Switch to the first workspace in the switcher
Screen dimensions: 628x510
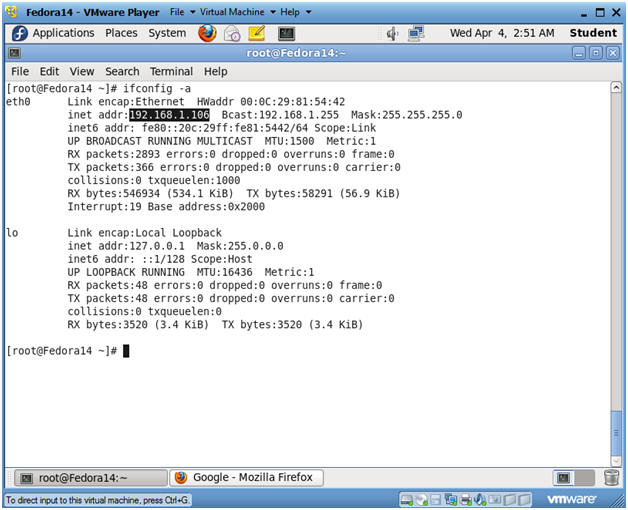click(564, 478)
